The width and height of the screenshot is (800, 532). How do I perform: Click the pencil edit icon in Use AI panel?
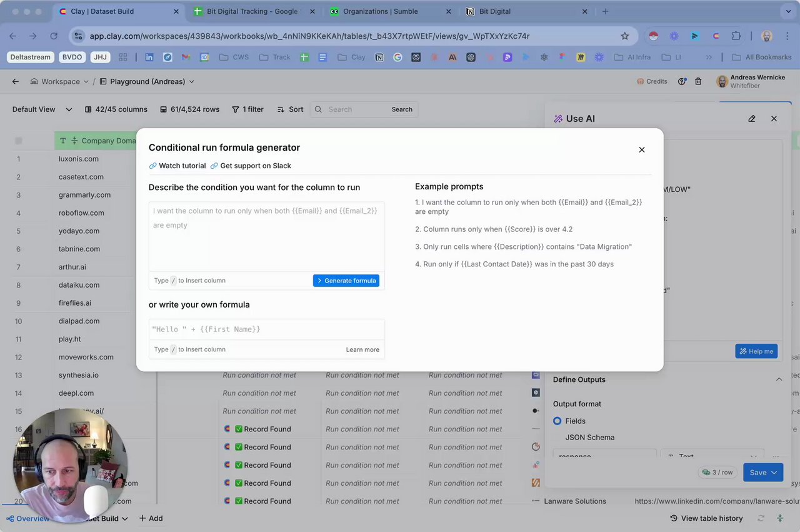point(752,119)
